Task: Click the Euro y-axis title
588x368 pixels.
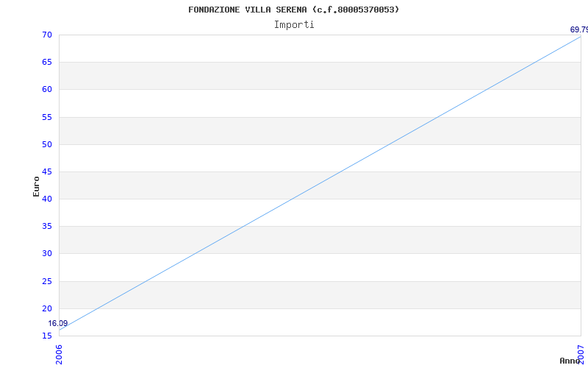Action: tap(36, 186)
